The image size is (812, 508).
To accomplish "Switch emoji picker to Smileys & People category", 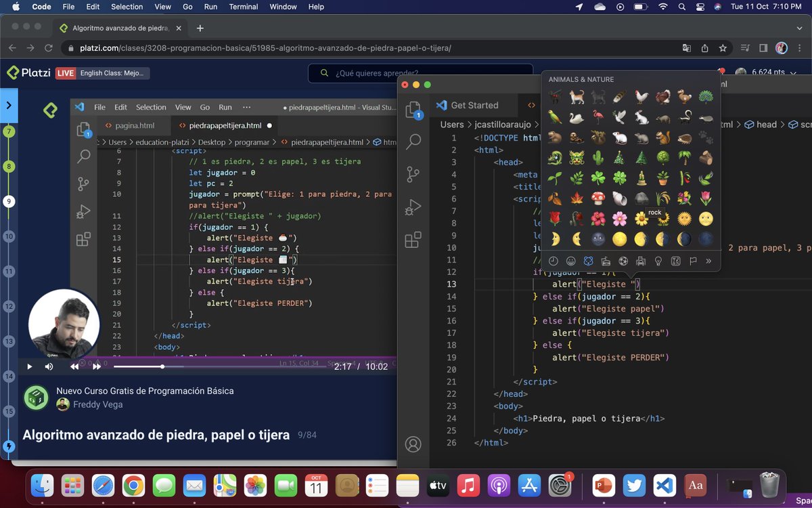I will click(x=570, y=261).
